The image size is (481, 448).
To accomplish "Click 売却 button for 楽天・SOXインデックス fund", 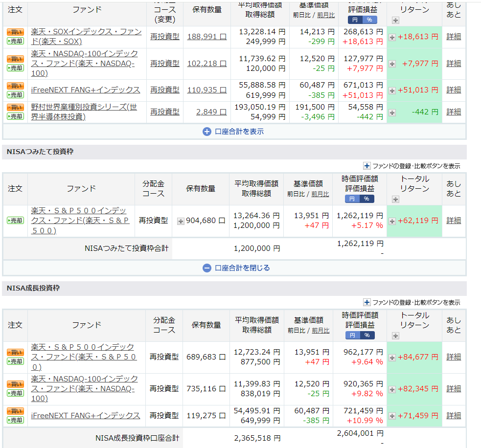I will click(x=15, y=41).
